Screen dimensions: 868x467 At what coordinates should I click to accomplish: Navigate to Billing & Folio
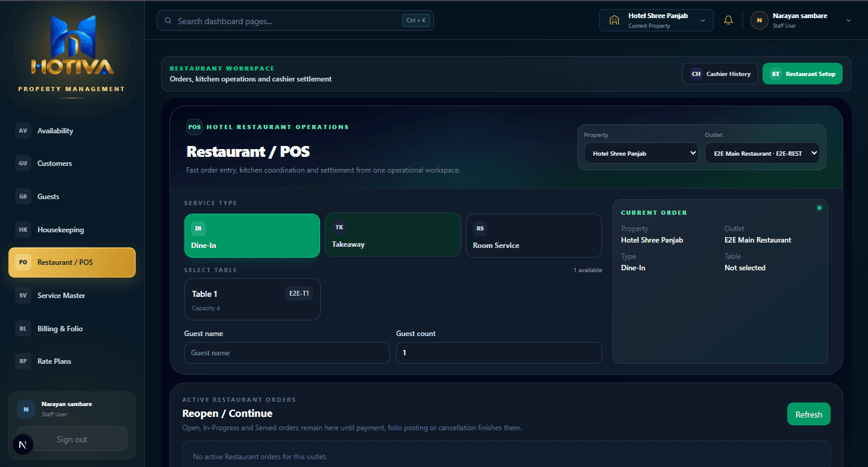click(x=72, y=329)
